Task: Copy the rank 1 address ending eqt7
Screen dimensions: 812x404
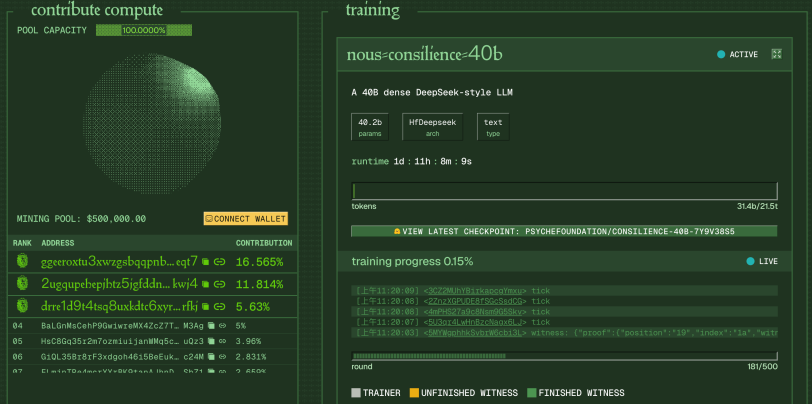Action: pos(206,262)
